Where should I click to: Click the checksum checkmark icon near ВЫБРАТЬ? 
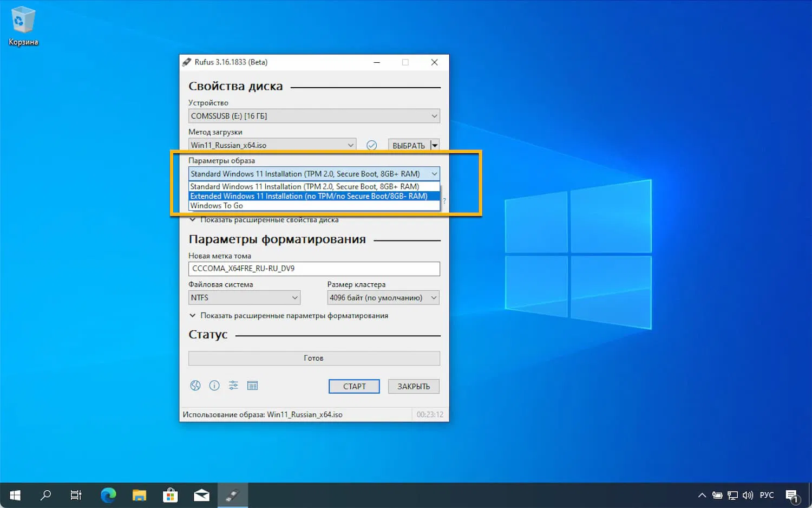click(x=371, y=145)
